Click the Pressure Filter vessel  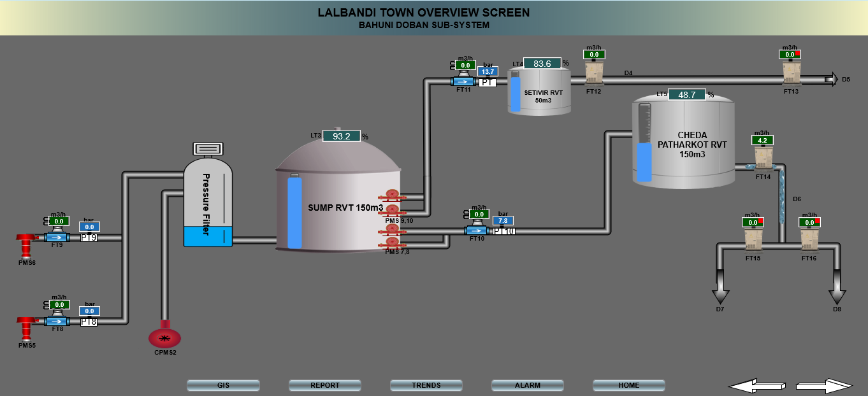point(208,203)
